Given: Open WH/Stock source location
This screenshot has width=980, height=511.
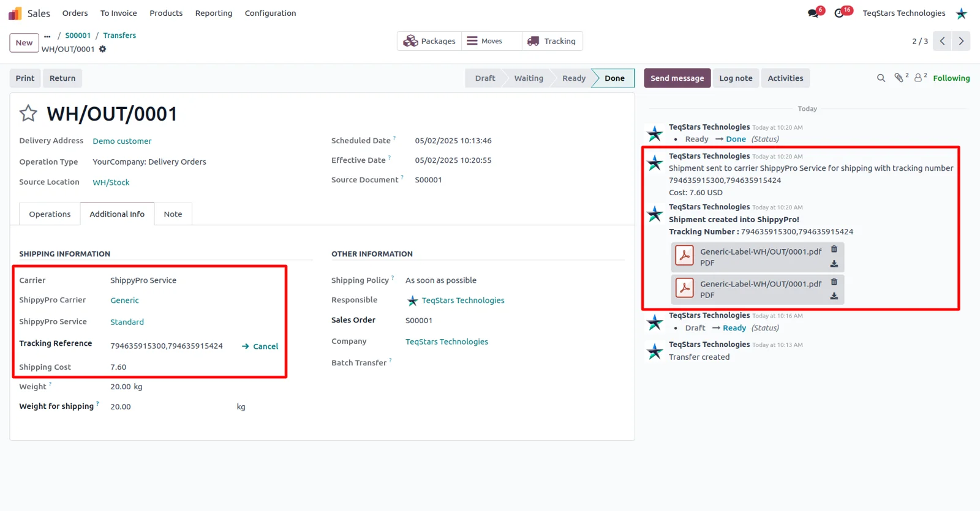Looking at the screenshot, I should 111,182.
